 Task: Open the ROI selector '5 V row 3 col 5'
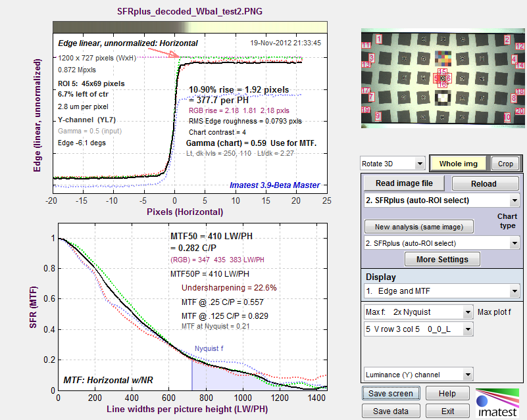tap(418, 329)
